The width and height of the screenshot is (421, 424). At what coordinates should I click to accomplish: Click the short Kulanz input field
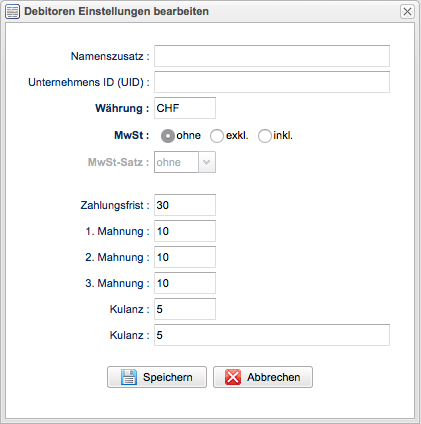pyautogui.click(x=185, y=309)
